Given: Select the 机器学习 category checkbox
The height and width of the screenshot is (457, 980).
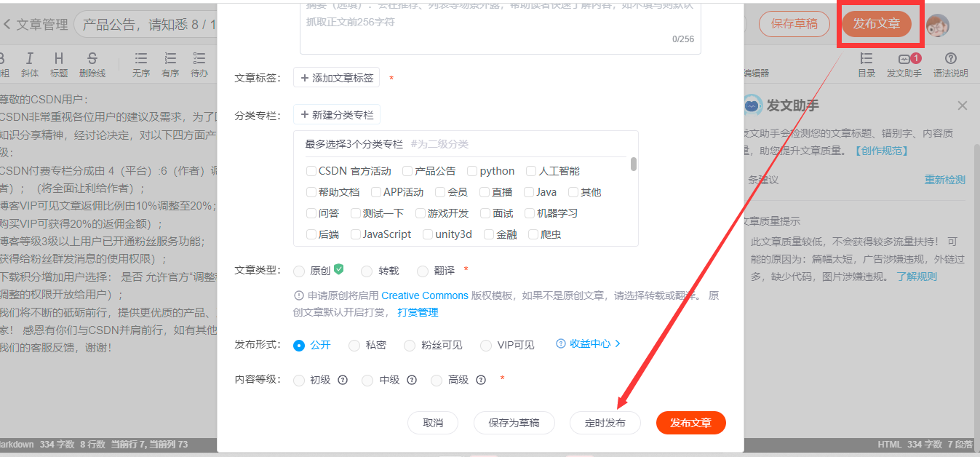Looking at the screenshot, I should (x=529, y=213).
